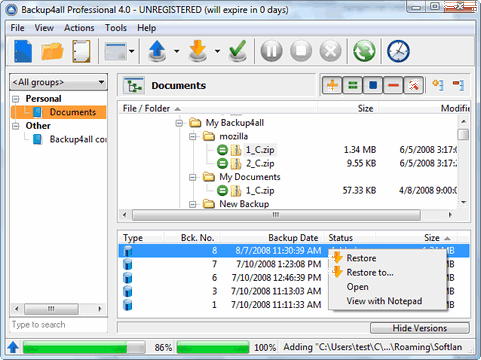The width and height of the screenshot is (481, 360).
Task: Open backup with the orange folder icon
Action: [52, 52]
